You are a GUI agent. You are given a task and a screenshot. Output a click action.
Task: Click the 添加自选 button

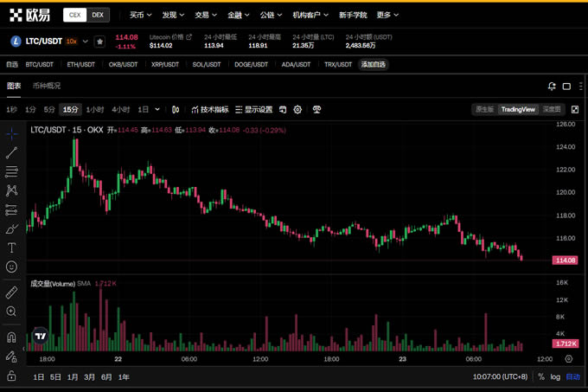click(x=374, y=64)
